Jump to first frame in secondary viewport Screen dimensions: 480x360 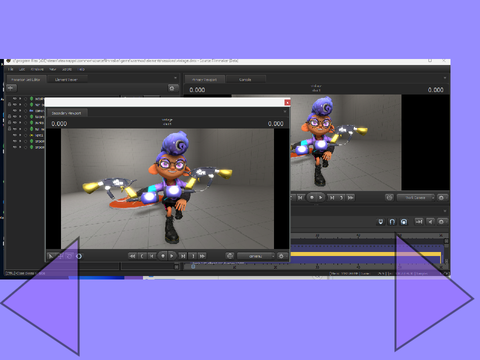[132, 256]
